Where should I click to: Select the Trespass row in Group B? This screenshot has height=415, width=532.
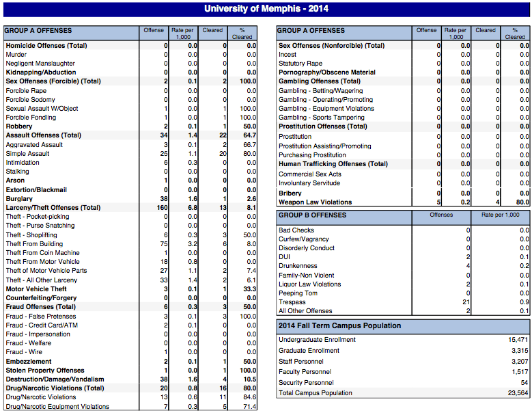click(292, 302)
